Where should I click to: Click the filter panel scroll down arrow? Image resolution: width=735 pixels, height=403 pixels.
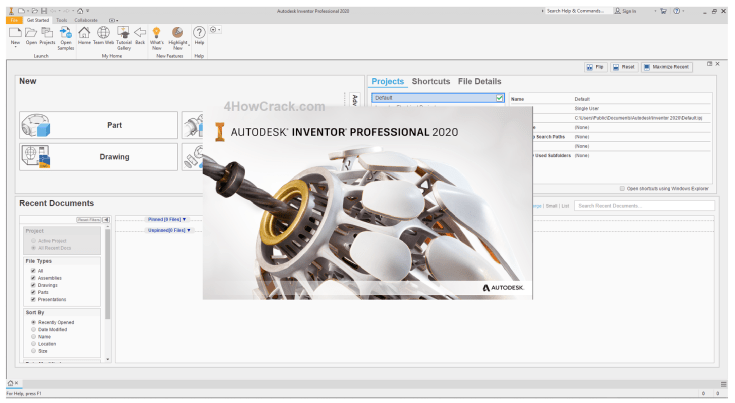coord(108,359)
